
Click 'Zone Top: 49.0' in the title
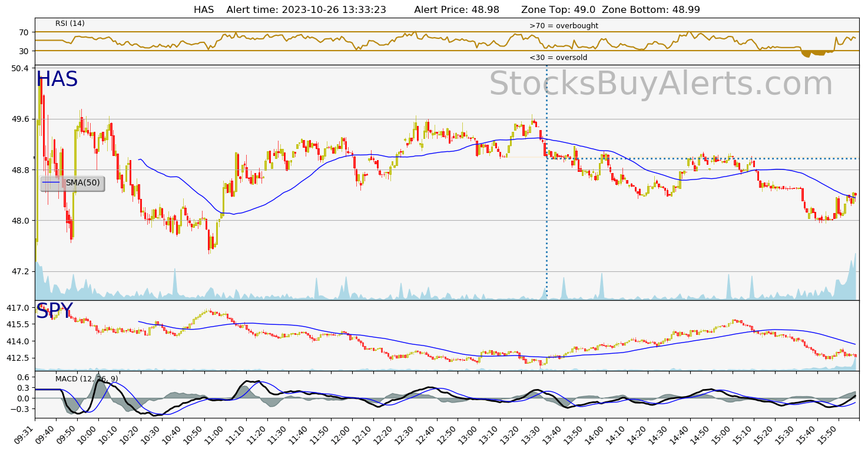(558, 10)
